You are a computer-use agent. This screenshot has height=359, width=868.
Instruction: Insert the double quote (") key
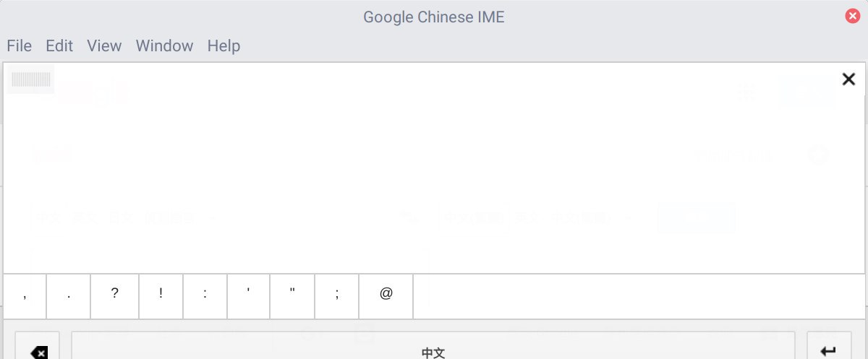click(292, 296)
